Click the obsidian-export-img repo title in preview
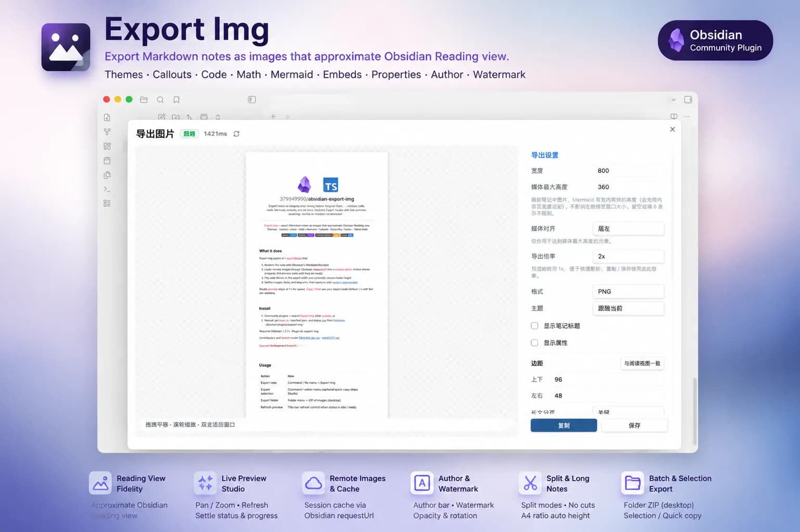The height and width of the screenshot is (532, 800). (316, 199)
